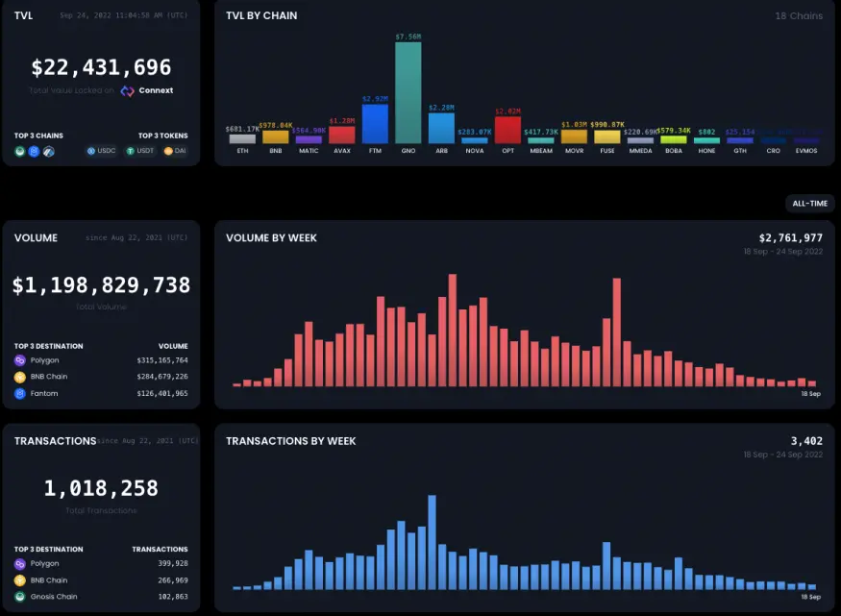The height and width of the screenshot is (616, 841).
Task: Click the GNO bar in TVL by Chain
Action: [x=408, y=93]
